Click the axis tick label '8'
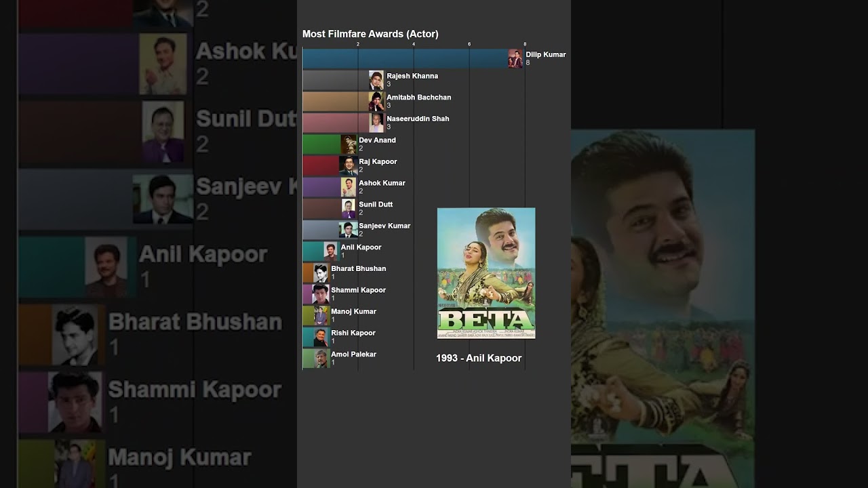This screenshot has width=868, height=488. (x=525, y=44)
